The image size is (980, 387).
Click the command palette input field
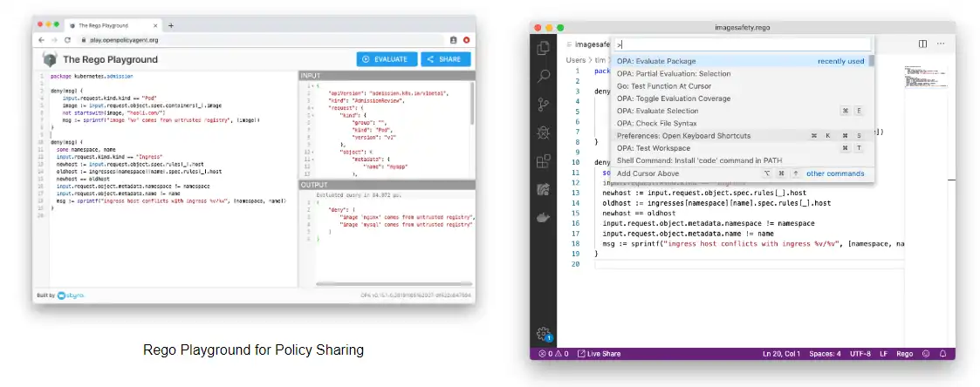pos(742,44)
